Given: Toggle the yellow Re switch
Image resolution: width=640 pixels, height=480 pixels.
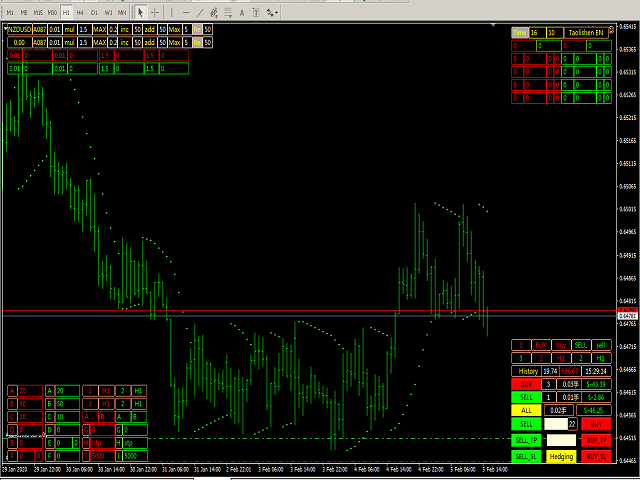Looking at the screenshot, I should tap(196, 31).
